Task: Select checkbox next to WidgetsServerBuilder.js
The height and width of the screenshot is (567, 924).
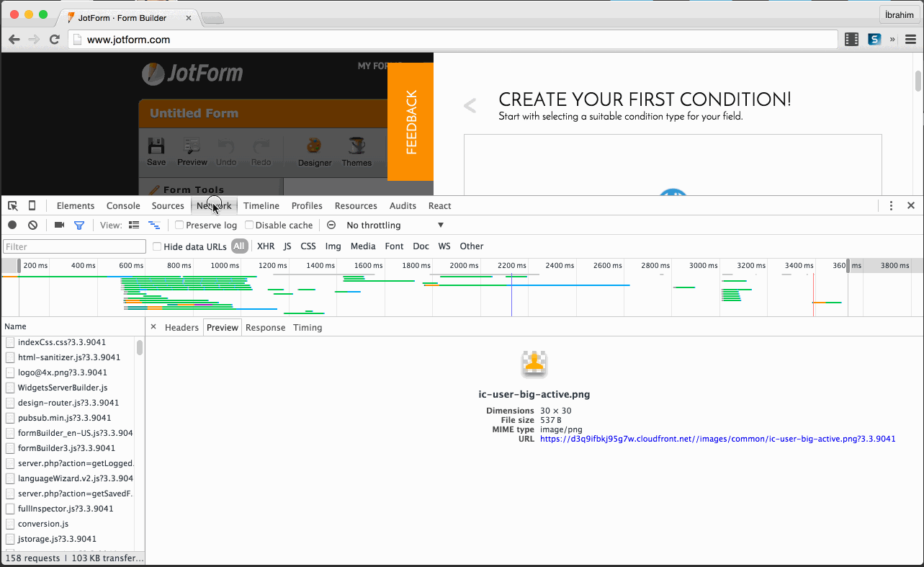Action: (10, 388)
